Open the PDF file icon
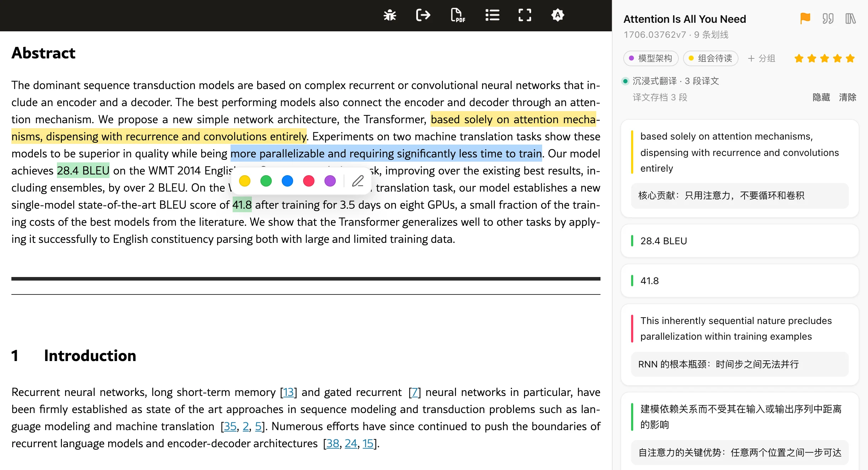868x470 pixels. [457, 15]
